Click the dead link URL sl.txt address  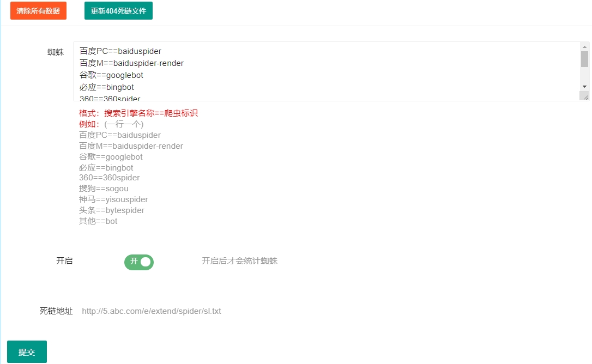point(152,311)
